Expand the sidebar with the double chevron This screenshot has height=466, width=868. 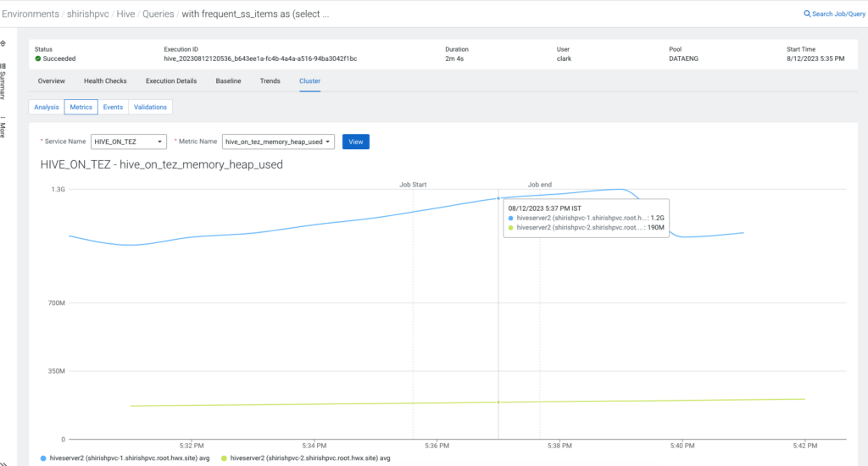coord(3,462)
